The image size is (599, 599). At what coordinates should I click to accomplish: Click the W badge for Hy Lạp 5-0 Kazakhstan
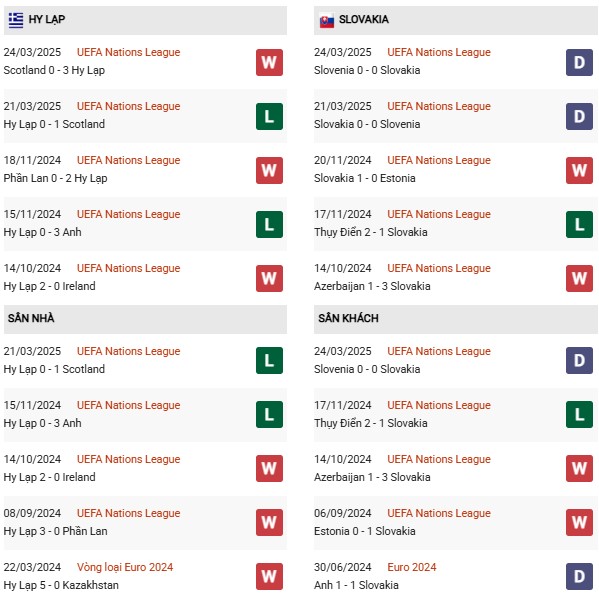[269, 576]
